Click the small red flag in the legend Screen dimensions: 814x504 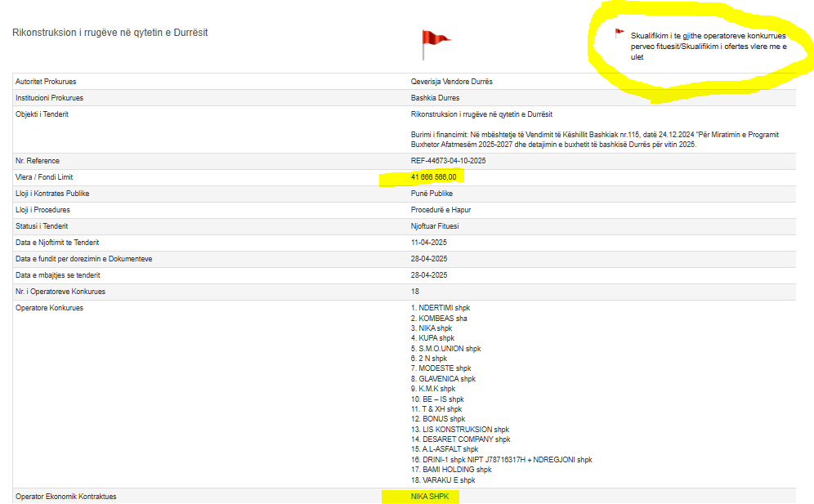tap(619, 33)
